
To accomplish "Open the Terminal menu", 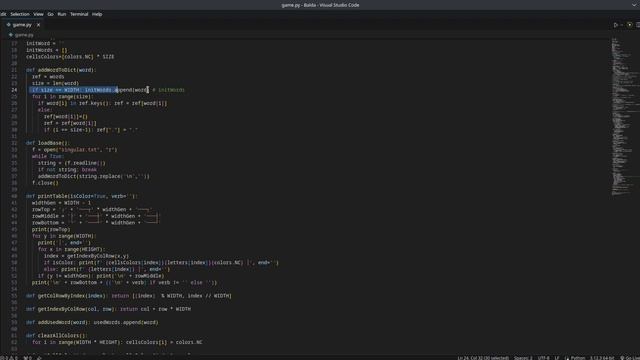I will [79, 14].
